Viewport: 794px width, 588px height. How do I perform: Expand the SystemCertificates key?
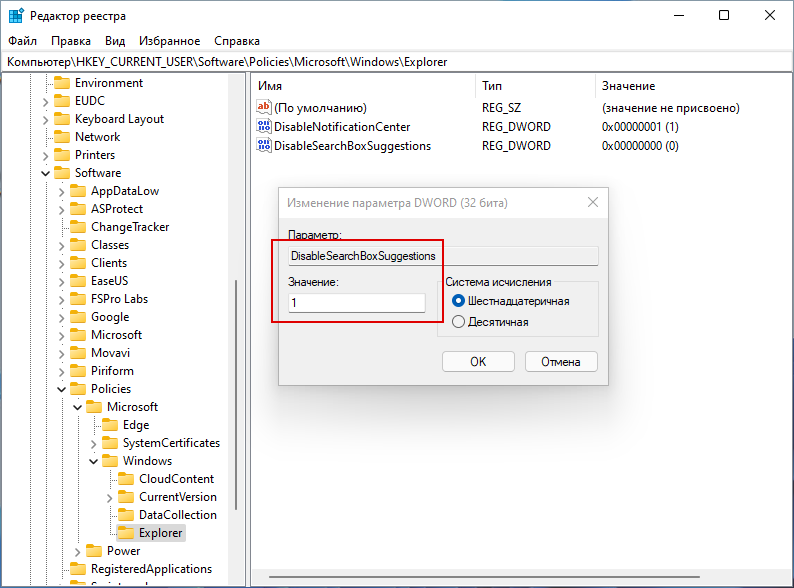(94, 444)
